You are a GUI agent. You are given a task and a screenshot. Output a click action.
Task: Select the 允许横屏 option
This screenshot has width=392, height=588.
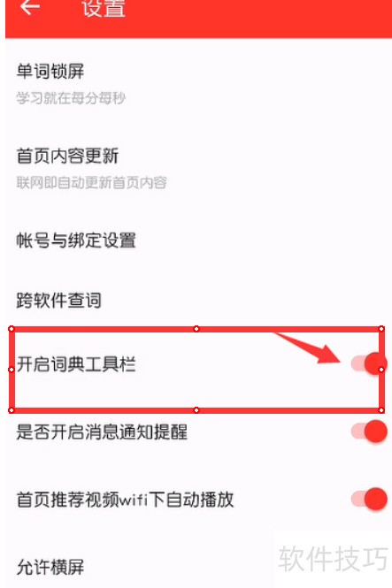pos(50,567)
